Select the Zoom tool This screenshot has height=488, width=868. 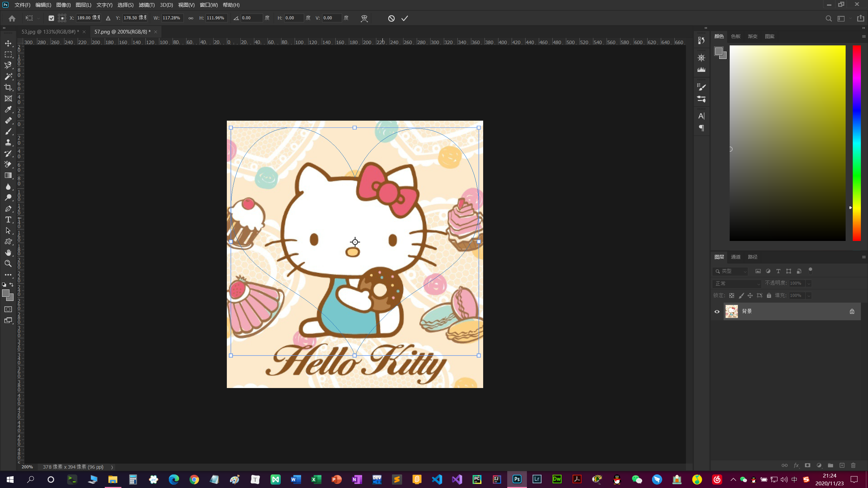click(8, 264)
